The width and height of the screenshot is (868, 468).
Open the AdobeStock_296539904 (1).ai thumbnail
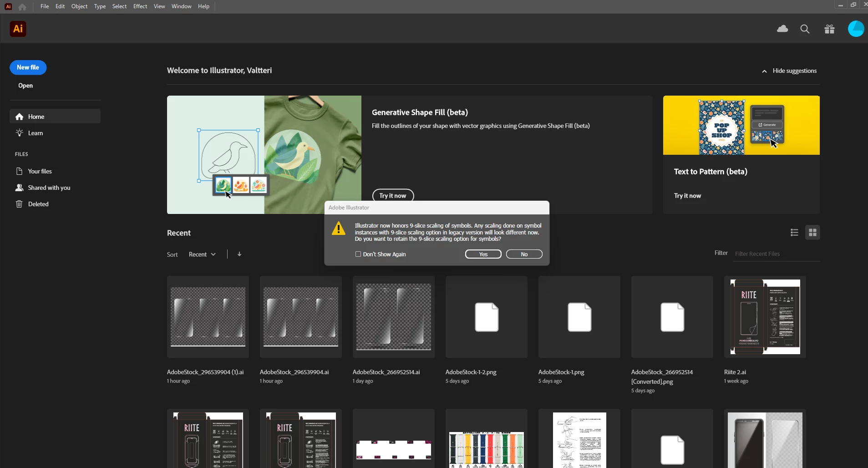coord(208,317)
